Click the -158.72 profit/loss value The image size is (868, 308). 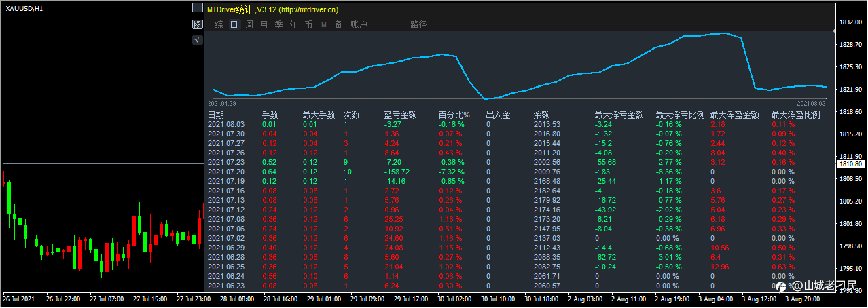click(397, 172)
